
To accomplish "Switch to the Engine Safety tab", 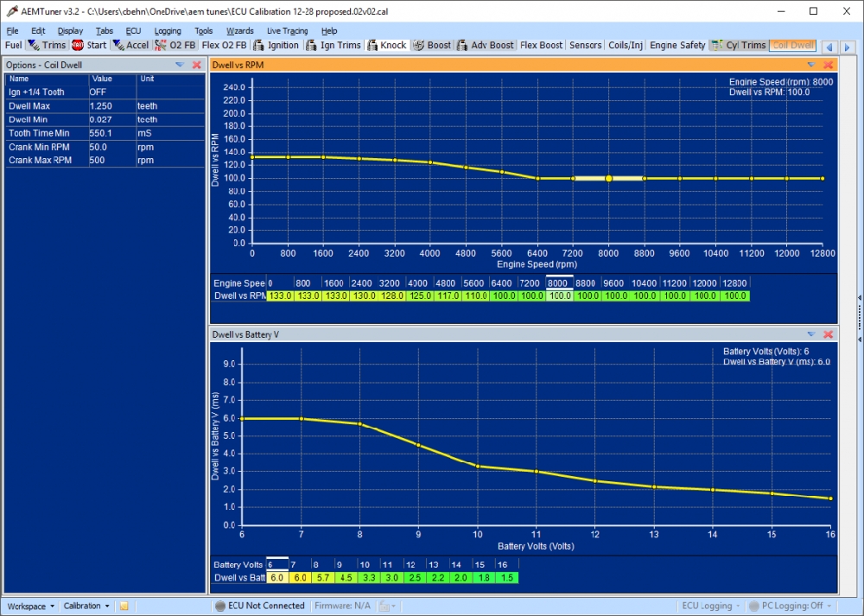I will click(677, 45).
